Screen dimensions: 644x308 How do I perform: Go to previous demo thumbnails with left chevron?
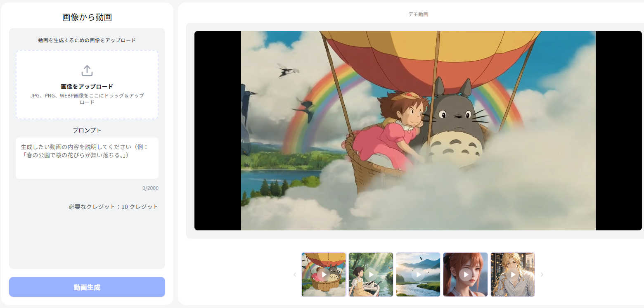295,275
